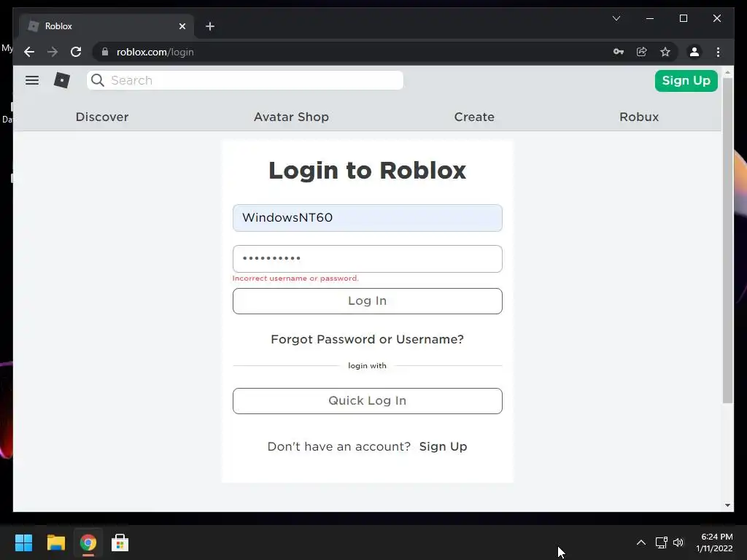Viewport: 747px width, 560px height.
Task: Open File Explorer from the taskbar
Action: coord(55,542)
